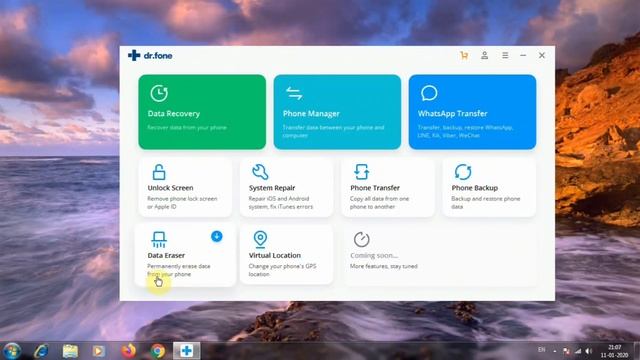This screenshot has width=640, height=360.
Task: Select the Virtual Location title
Action: tap(275, 255)
